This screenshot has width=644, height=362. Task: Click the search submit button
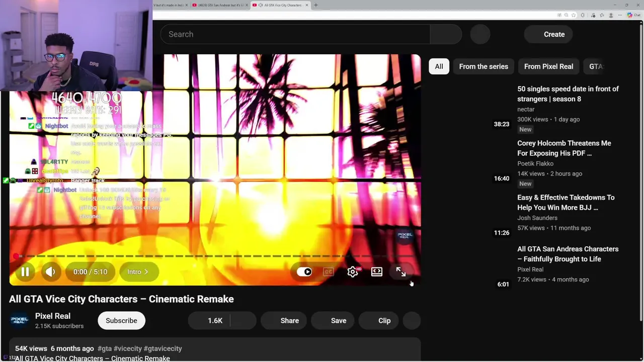tap(446, 34)
